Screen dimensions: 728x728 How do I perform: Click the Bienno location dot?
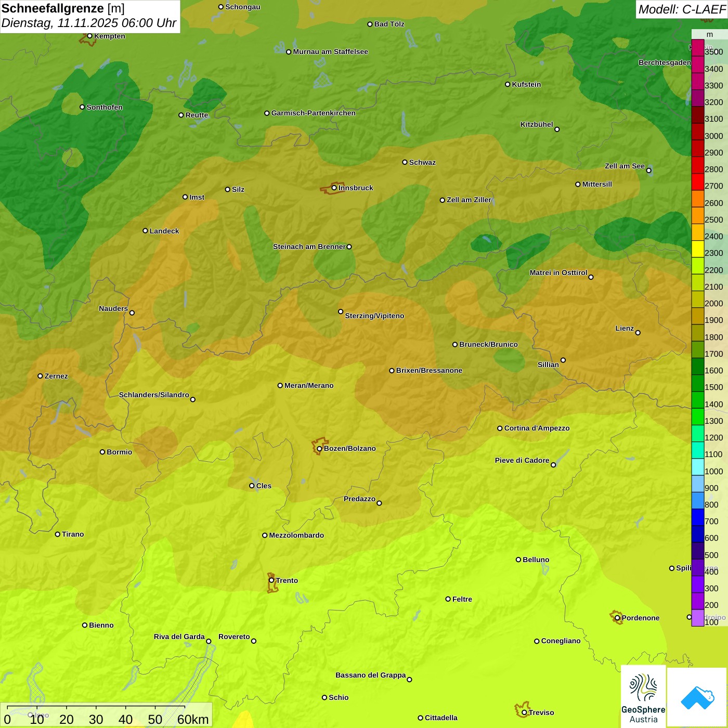(85, 625)
